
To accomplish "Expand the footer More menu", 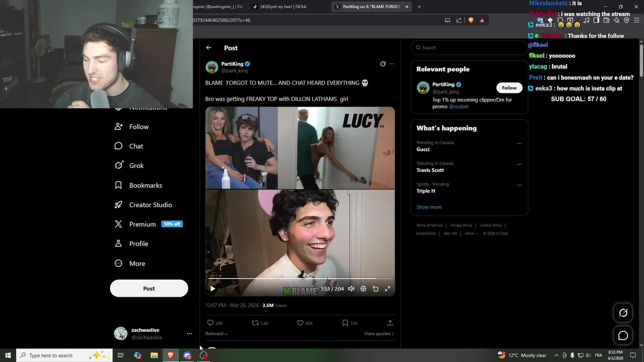I will tap(471, 233).
